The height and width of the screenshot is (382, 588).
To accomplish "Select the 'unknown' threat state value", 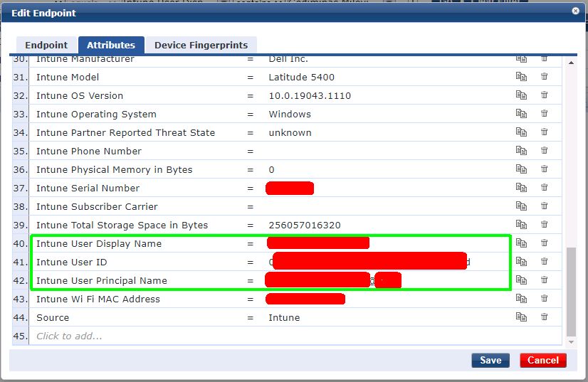I will click(290, 133).
